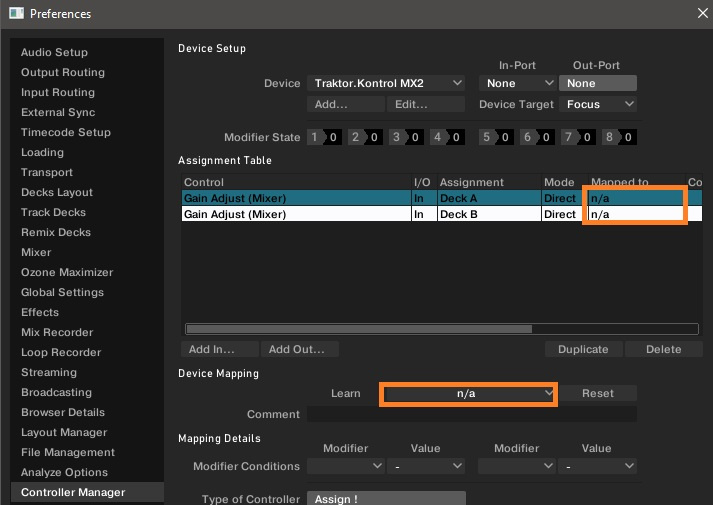Open the Learn mapping n/a dropdown
Viewport: 713px width, 505px height.
[x=468, y=394]
